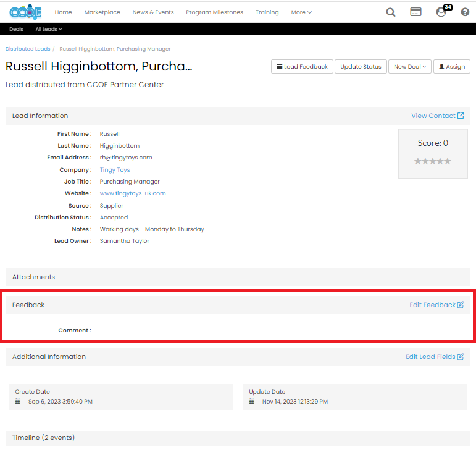Click the CCOE logo
This screenshot has height=453, width=476.
pyautogui.click(x=25, y=12)
